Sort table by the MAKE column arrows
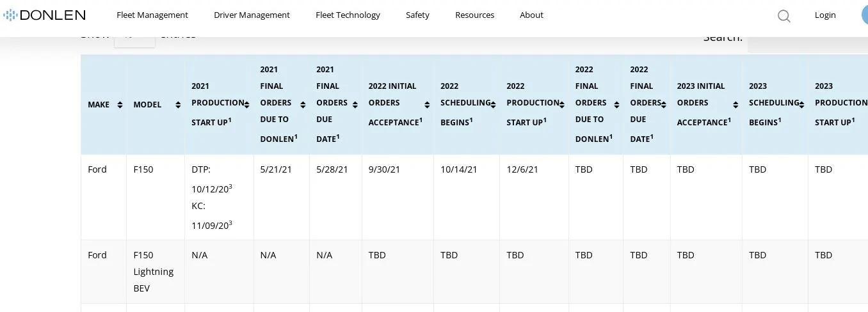868x312 pixels. point(120,105)
